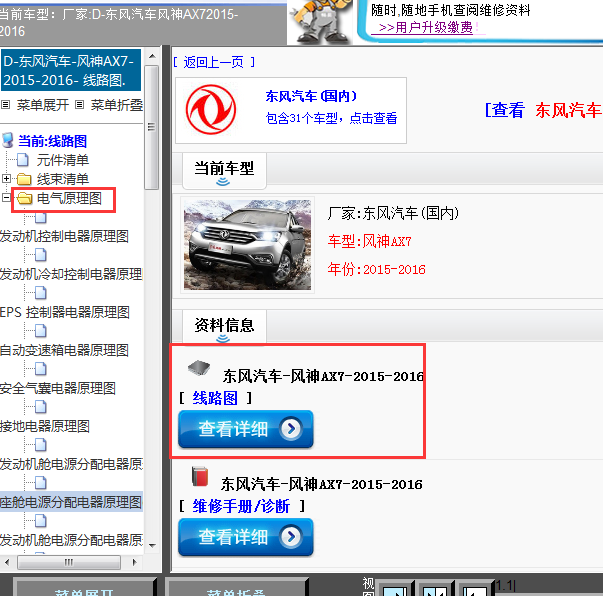The image size is (603, 596).
Task: Click the 返回上一页 link
Action: (x=213, y=62)
